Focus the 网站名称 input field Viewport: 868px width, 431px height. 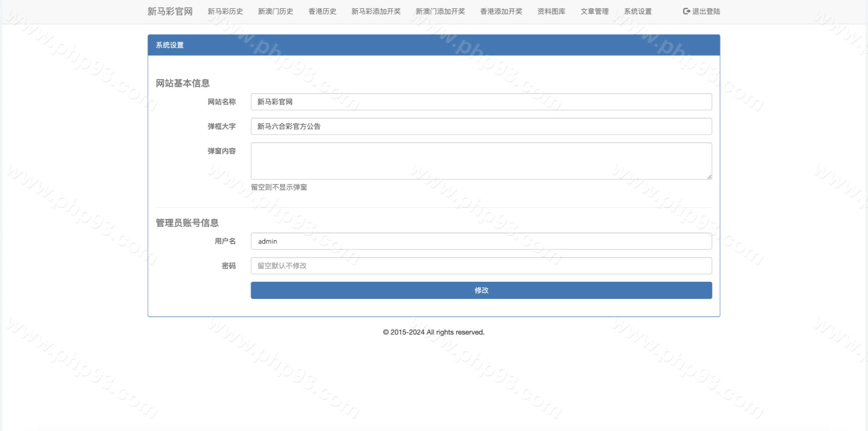coord(481,102)
